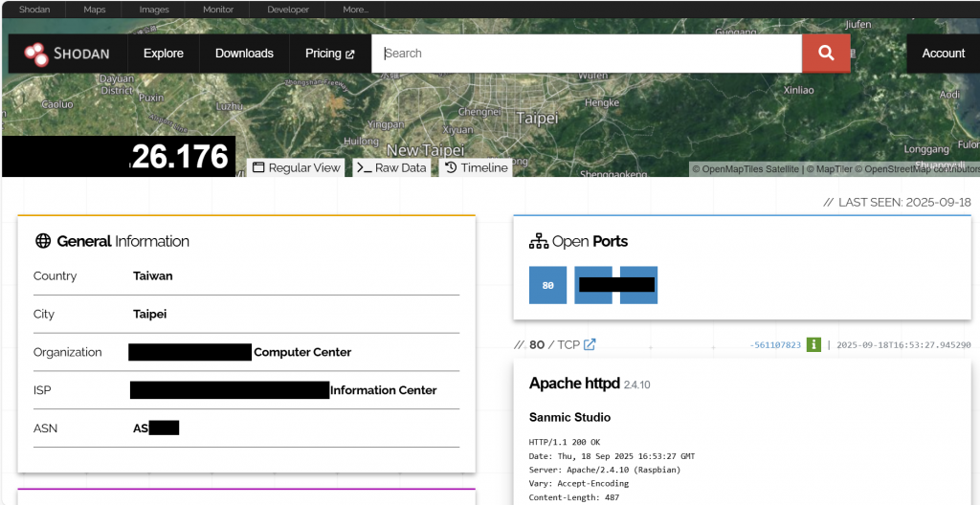Open Shodan in top bar

34,10
